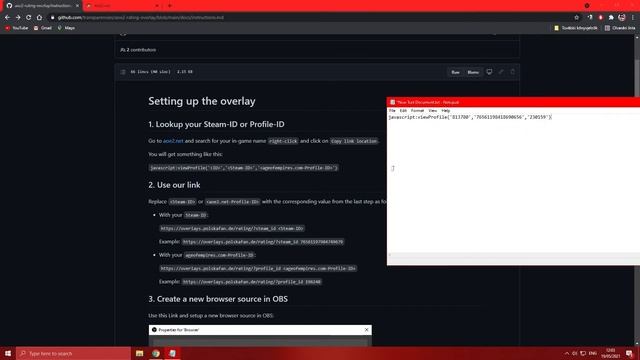Click the taskbar search box
The height and width of the screenshot is (360, 640).
[73, 353]
